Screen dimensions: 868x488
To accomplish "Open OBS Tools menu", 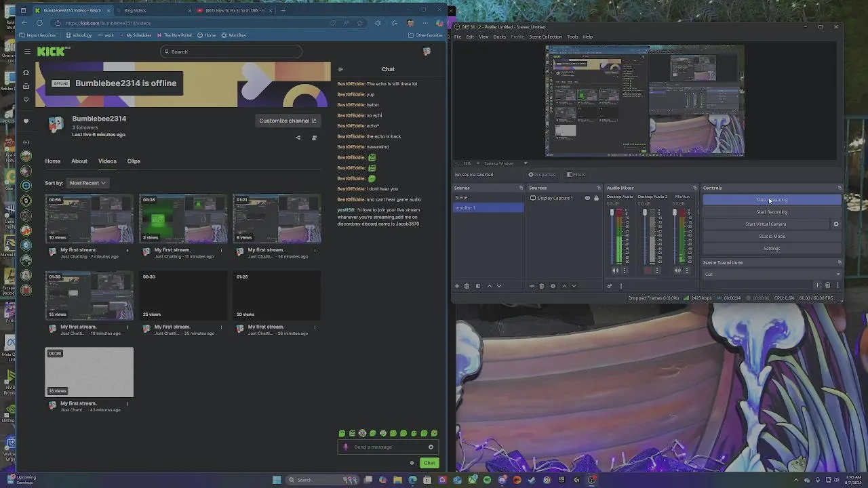I will (572, 37).
